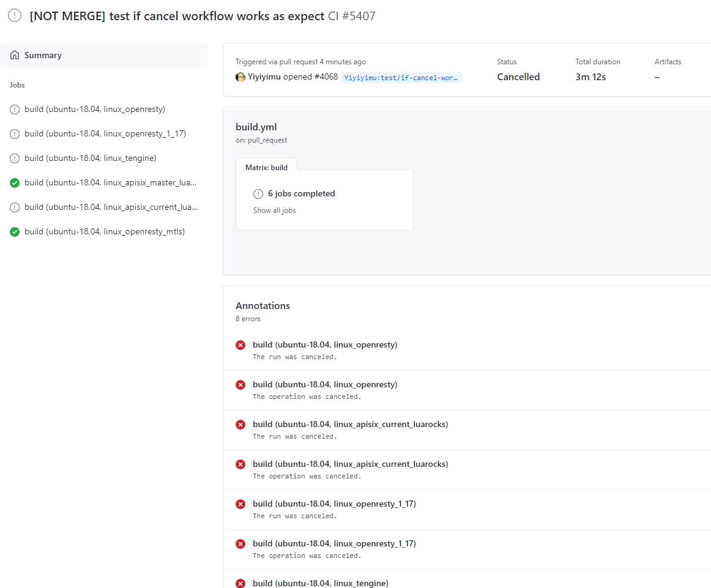Expand Show all jobs in matrix
Image resolution: width=711 pixels, height=588 pixels.
pyautogui.click(x=274, y=210)
